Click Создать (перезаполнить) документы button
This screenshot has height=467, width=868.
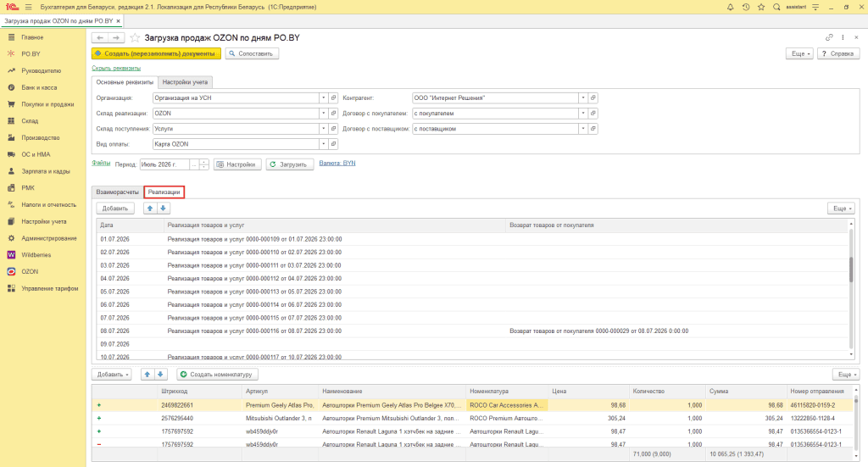point(156,53)
